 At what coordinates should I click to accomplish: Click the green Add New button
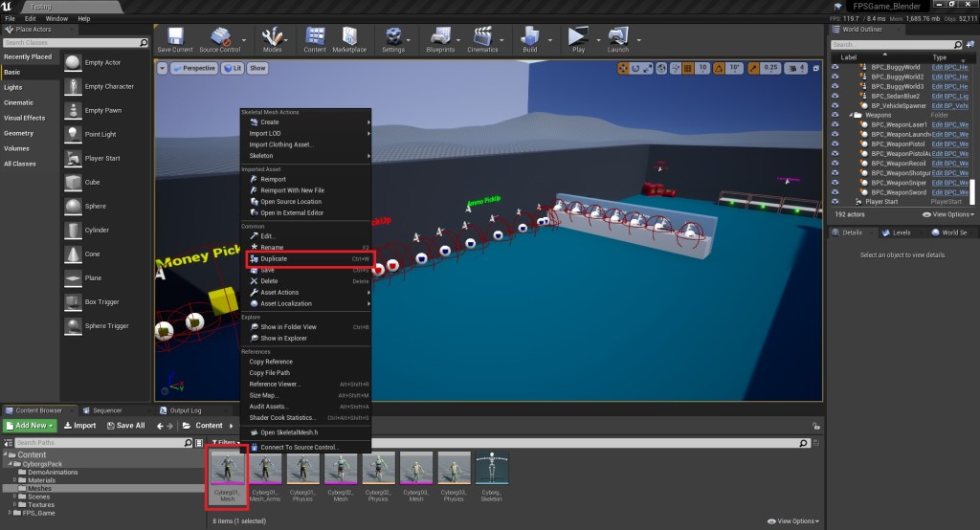[31, 426]
